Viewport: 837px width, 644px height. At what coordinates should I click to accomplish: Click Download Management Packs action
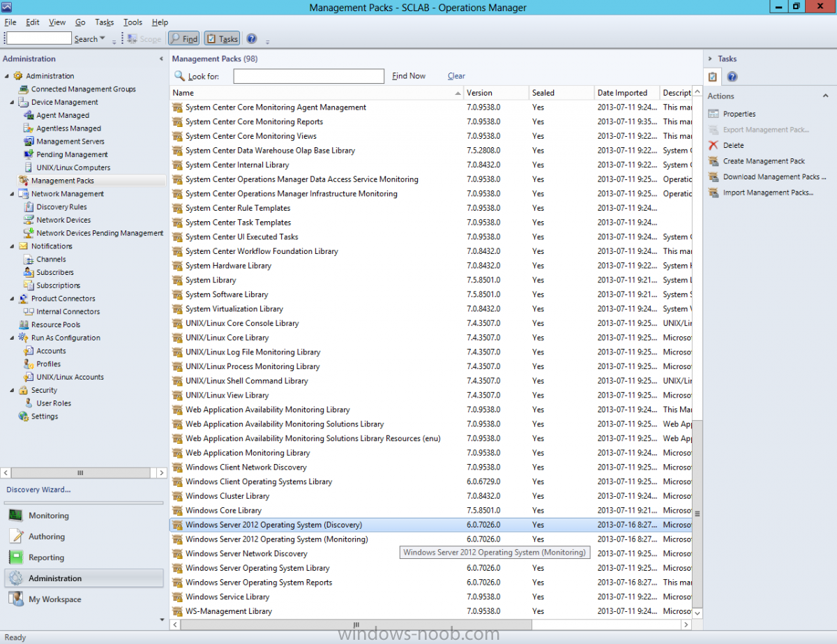(774, 177)
